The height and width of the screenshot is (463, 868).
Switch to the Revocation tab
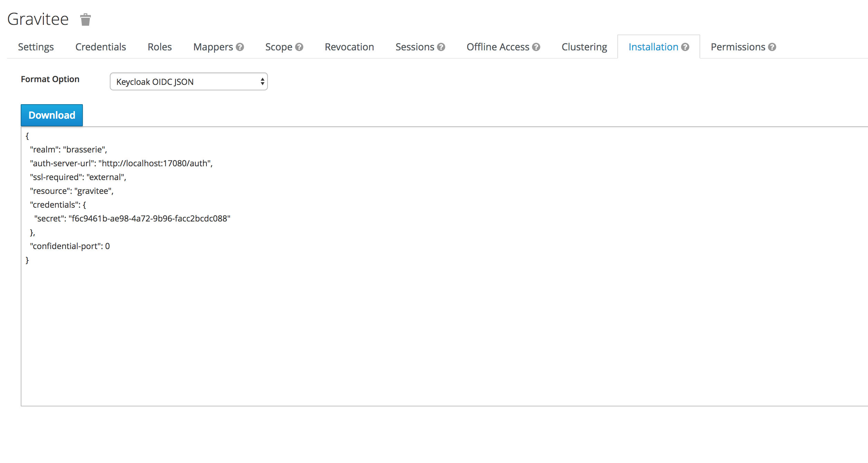[x=349, y=47]
